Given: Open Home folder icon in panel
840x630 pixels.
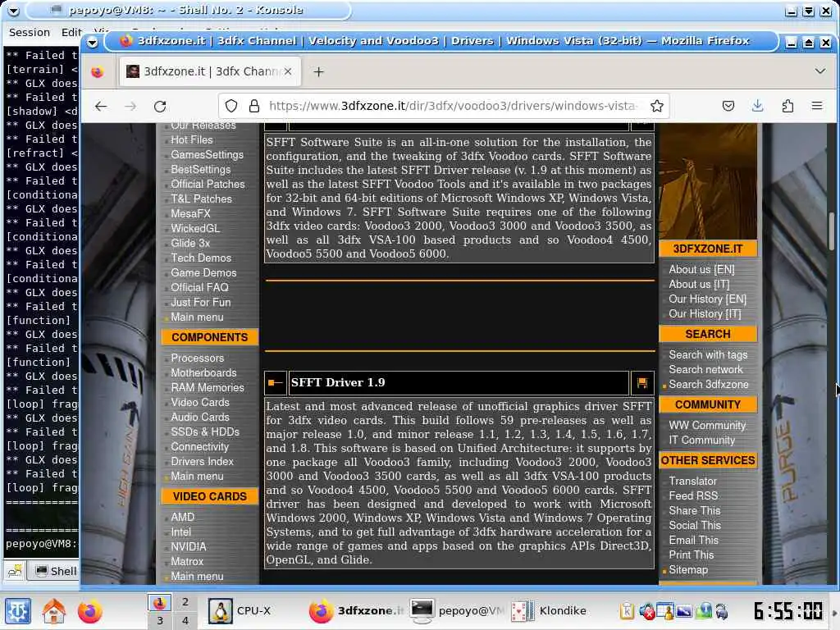Looking at the screenshot, I should tap(54, 610).
